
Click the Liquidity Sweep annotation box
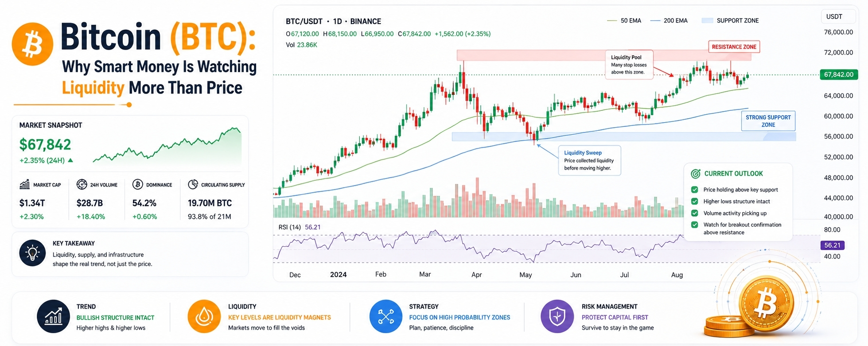pos(589,160)
